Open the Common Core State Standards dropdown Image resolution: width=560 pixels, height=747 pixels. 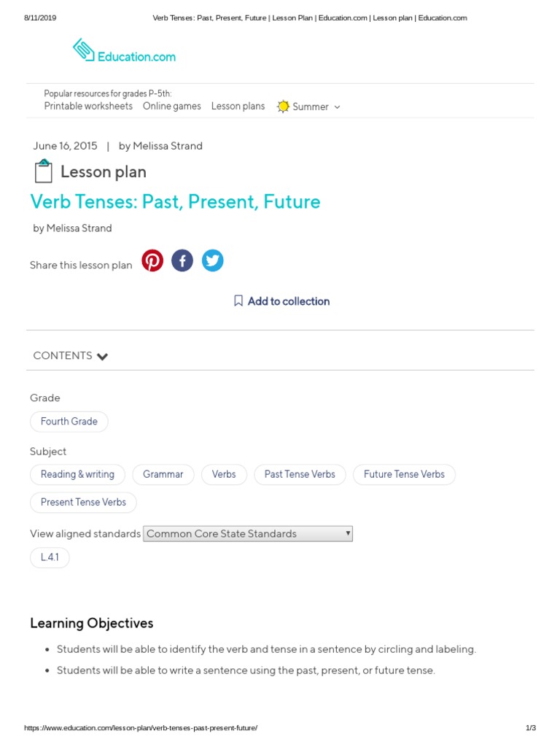pos(248,533)
